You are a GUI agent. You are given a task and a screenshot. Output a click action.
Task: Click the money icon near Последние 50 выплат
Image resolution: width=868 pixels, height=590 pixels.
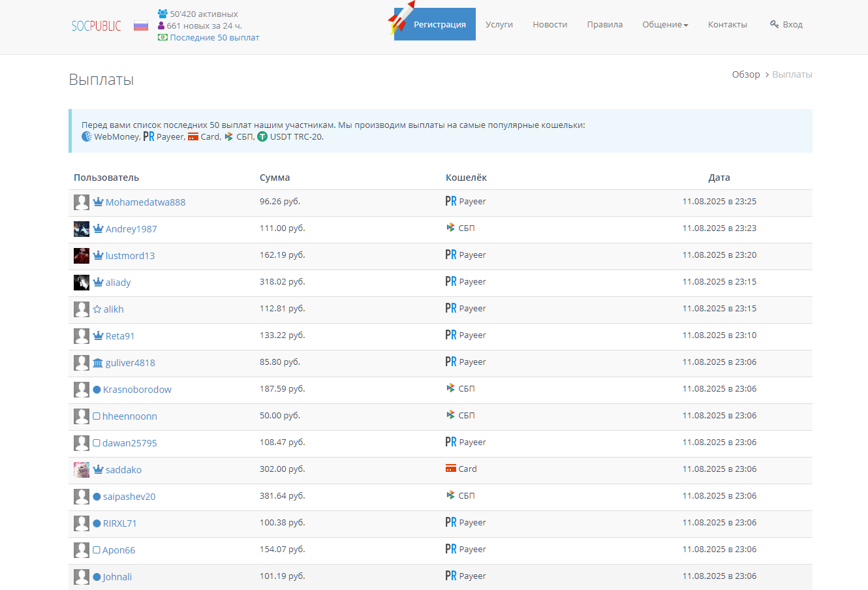(163, 38)
